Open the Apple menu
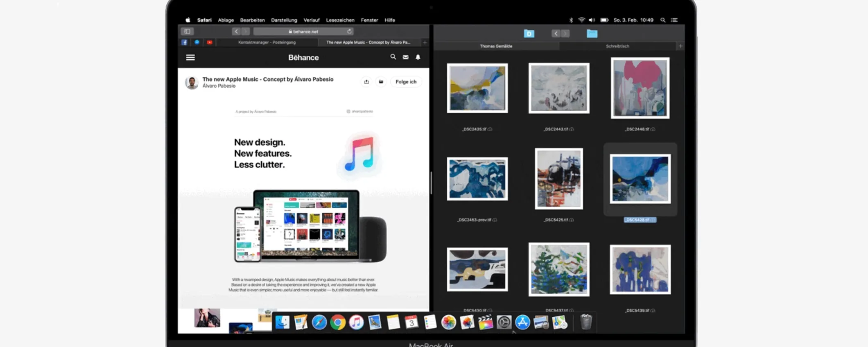The height and width of the screenshot is (347, 868). click(188, 20)
